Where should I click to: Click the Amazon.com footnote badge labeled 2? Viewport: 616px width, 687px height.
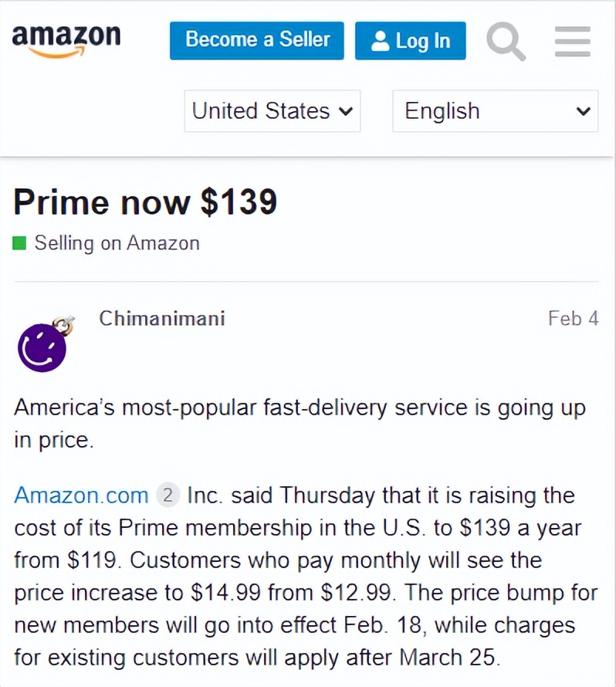coord(168,495)
